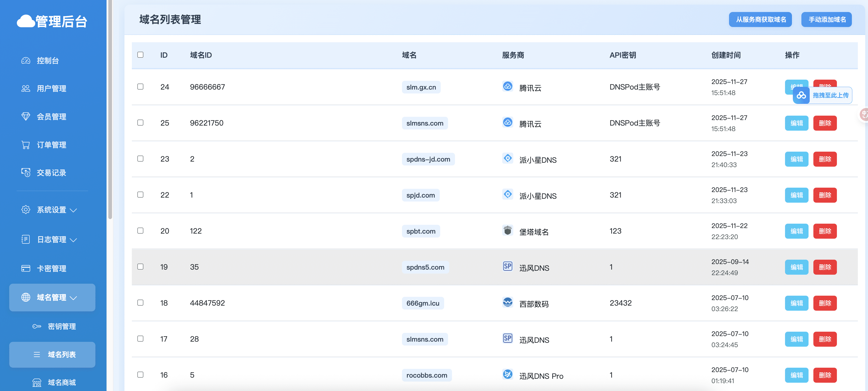This screenshot has width=868, height=391.
Task: Select the checkbox for spdns5.com row
Action: coord(141,267)
